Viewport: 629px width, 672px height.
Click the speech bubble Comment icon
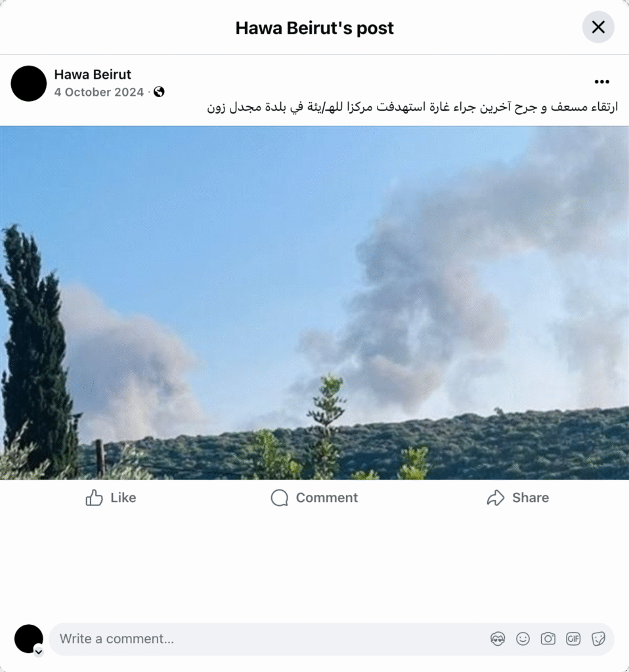click(280, 497)
